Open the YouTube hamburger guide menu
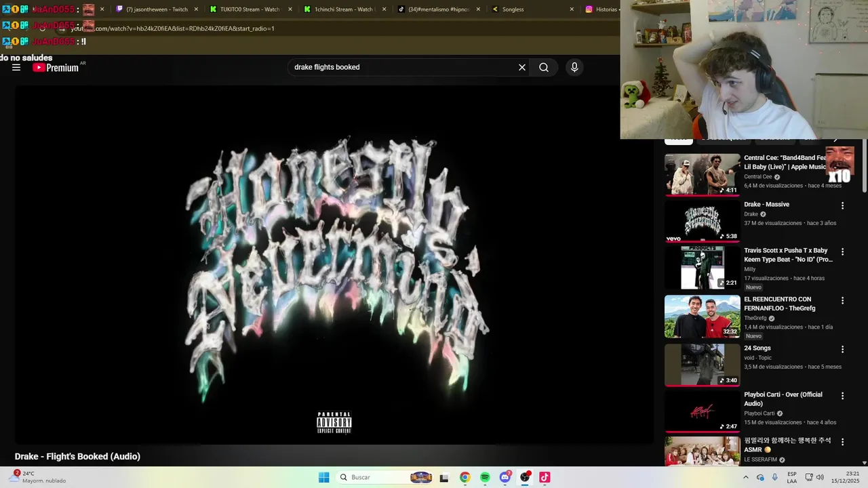868x488 pixels. pyautogui.click(x=16, y=68)
